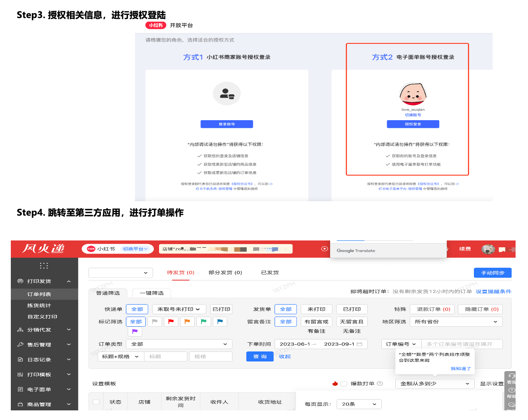Click the wrench icon beside 售后管理
The image size is (528, 420).
[x=20, y=345]
